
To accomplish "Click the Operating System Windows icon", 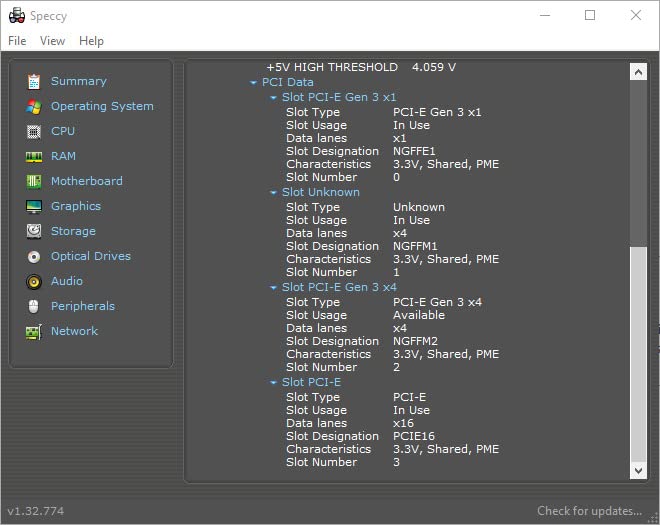I will (x=34, y=107).
